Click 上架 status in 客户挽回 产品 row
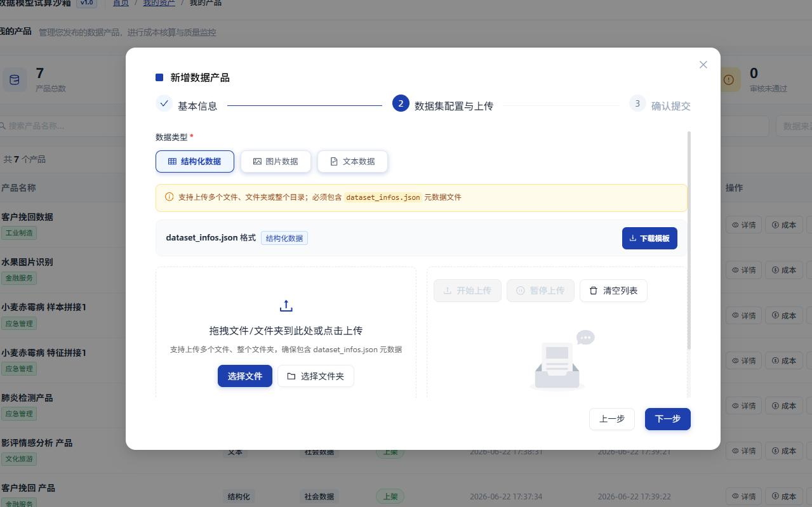Image resolution: width=812 pixels, height=507 pixels. coord(390,496)
